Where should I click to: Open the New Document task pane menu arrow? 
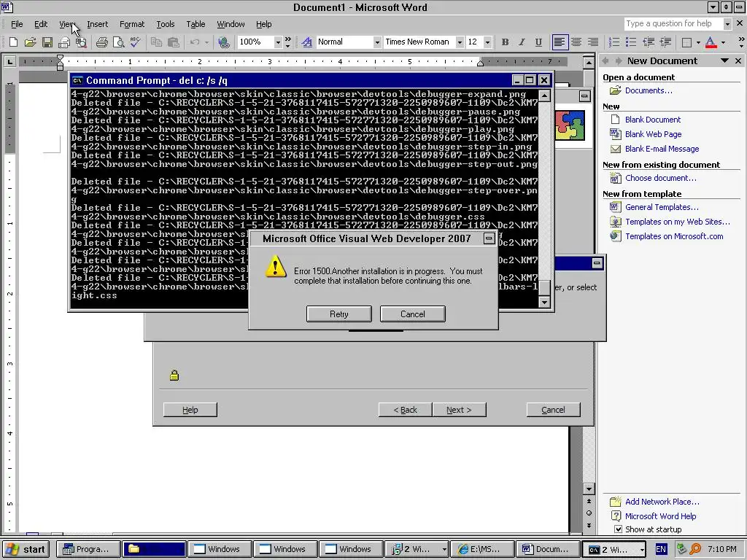(x=724, y=61)
